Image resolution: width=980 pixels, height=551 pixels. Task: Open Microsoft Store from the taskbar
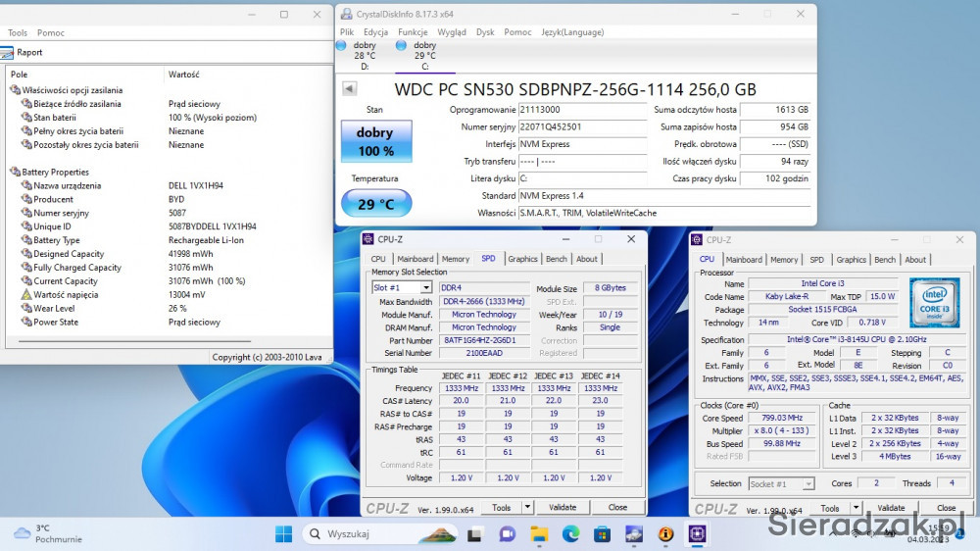point(602,534)
